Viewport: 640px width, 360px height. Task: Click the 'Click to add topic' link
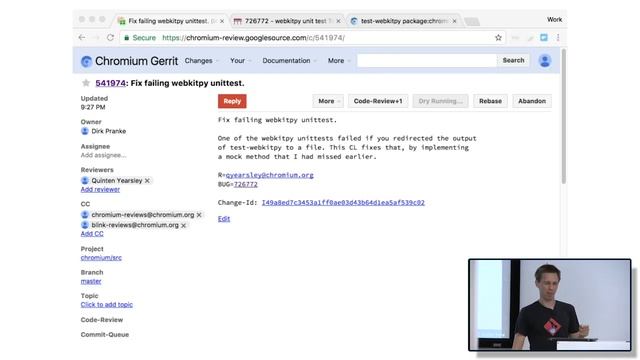tap(107, 305)
